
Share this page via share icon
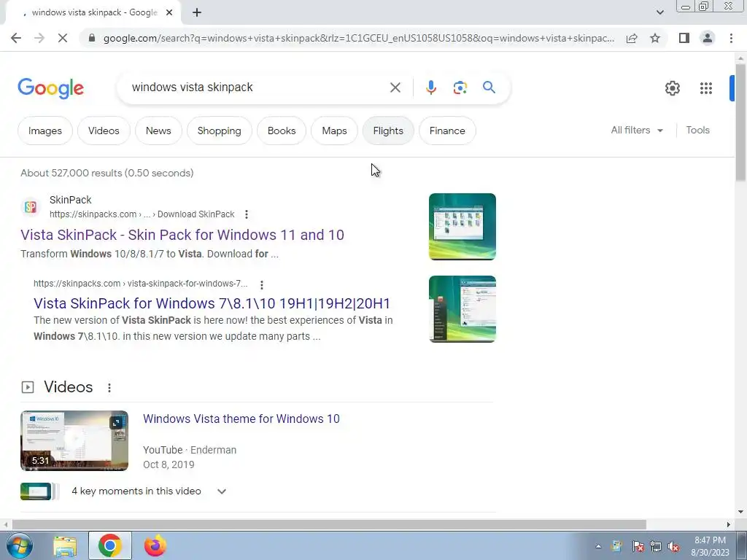tap(632, 38)
